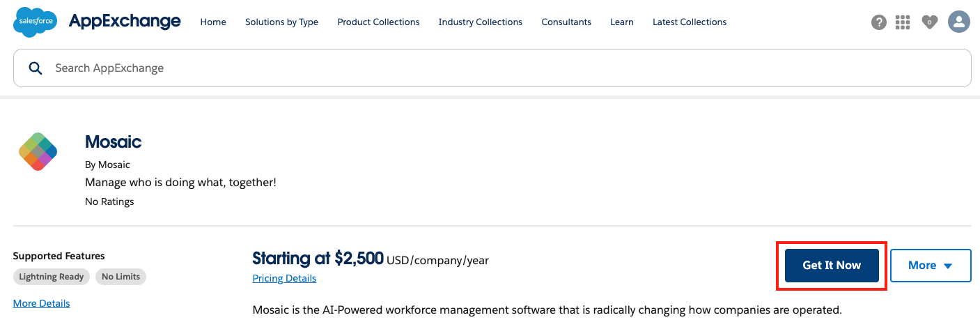Screen dimensions: 980x336
Task: Click the AI-Powered workforce management description
Action: click(x=547, y=310)
